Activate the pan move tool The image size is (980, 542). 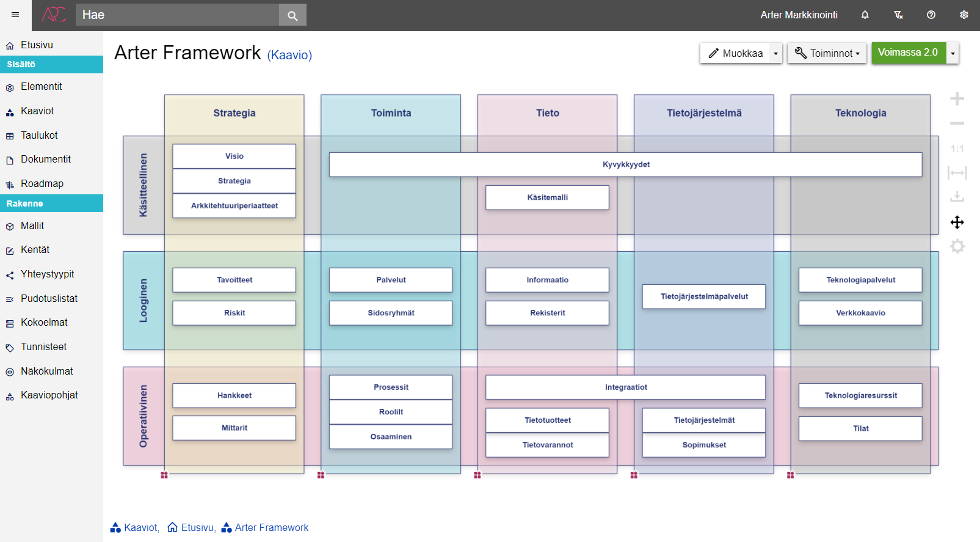957,222
